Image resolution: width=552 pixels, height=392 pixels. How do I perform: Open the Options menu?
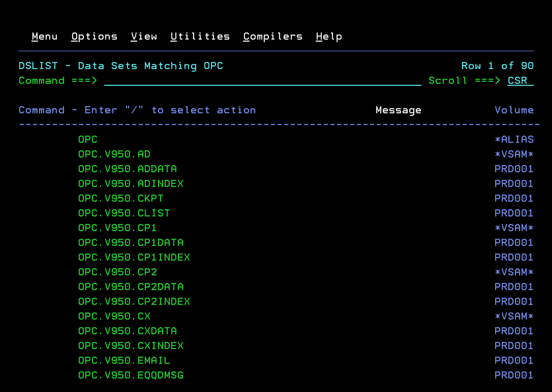(x=94, y=37)
